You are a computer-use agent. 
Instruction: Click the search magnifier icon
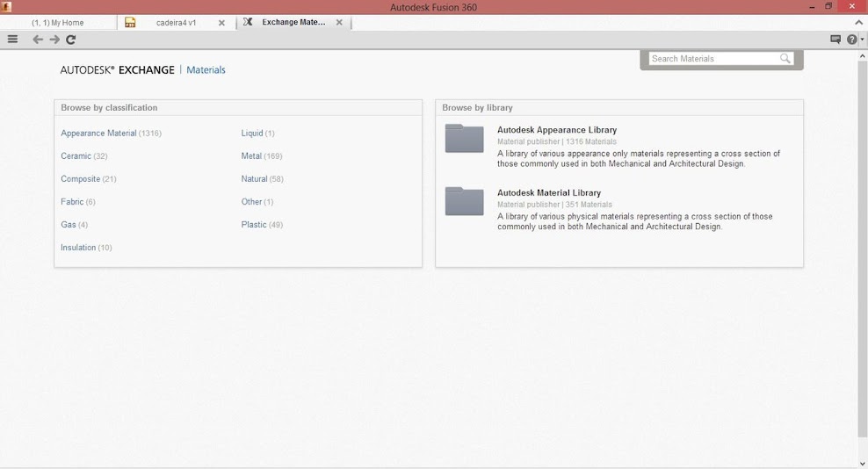[x=785, y=58]
